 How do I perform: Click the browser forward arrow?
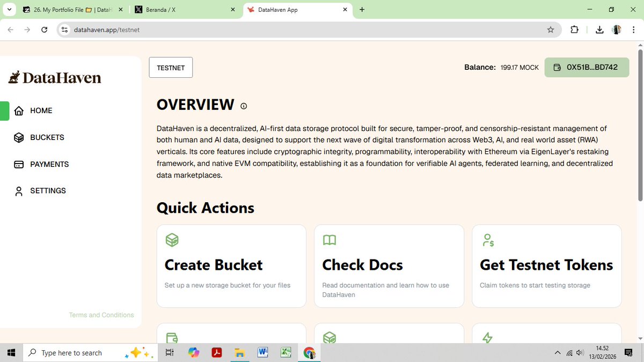(x=27, y=30)
